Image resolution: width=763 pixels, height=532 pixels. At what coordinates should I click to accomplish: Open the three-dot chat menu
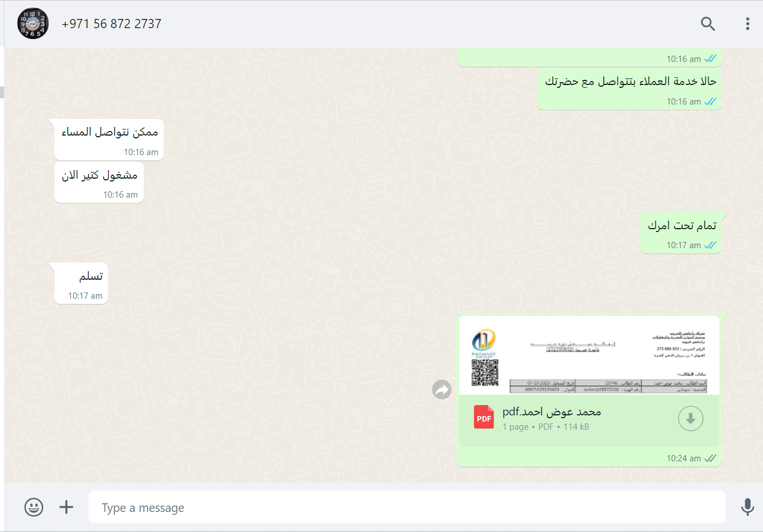tap(747, 24)
